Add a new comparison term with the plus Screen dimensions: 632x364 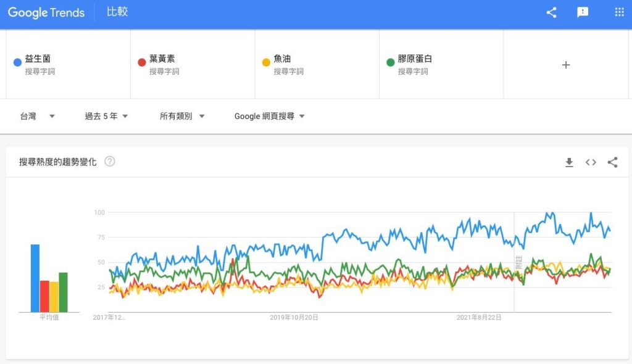566,64
